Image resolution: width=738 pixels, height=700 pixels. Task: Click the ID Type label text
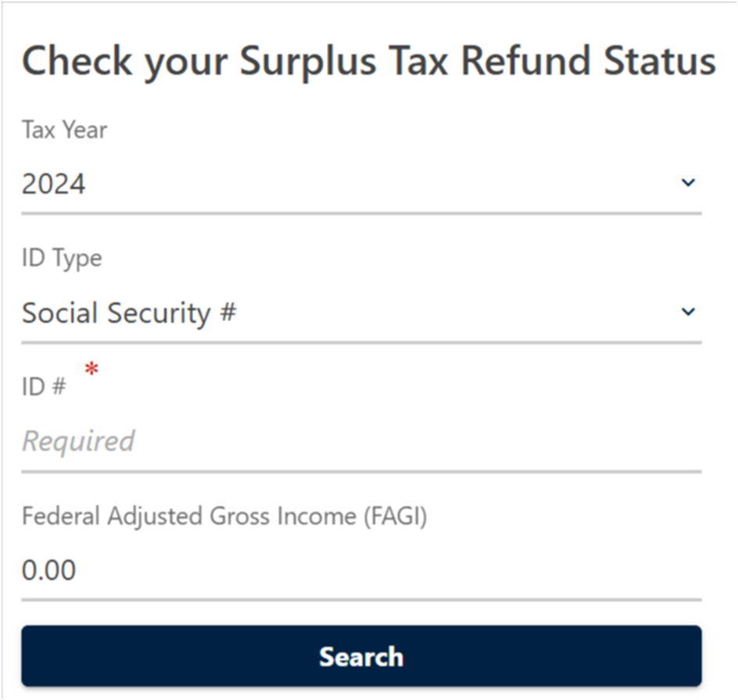(61, 259)
